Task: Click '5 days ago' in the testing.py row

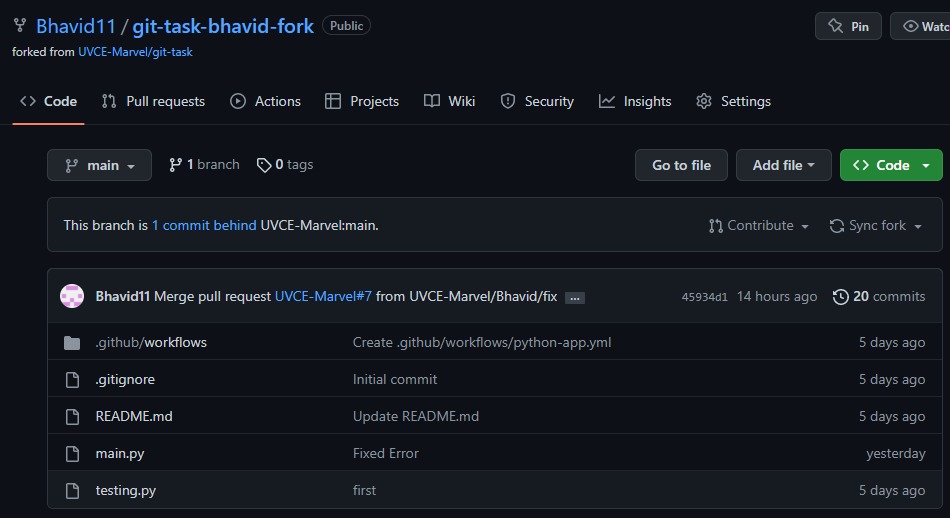Action: 892,490
